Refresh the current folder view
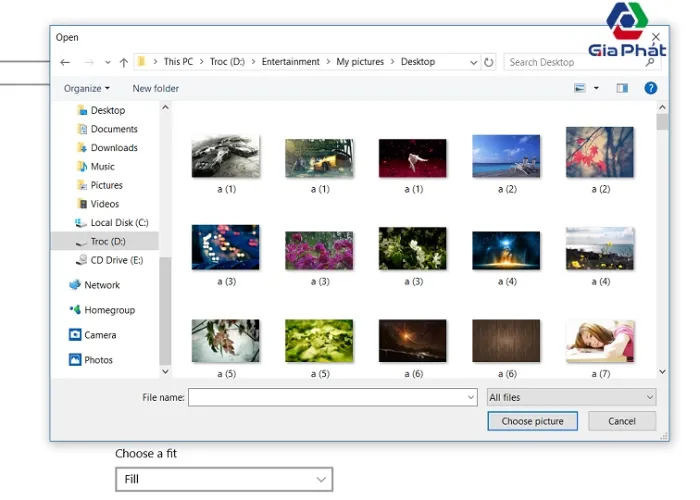Viewport: 700px width, 500px height. [x=489, y=62]
